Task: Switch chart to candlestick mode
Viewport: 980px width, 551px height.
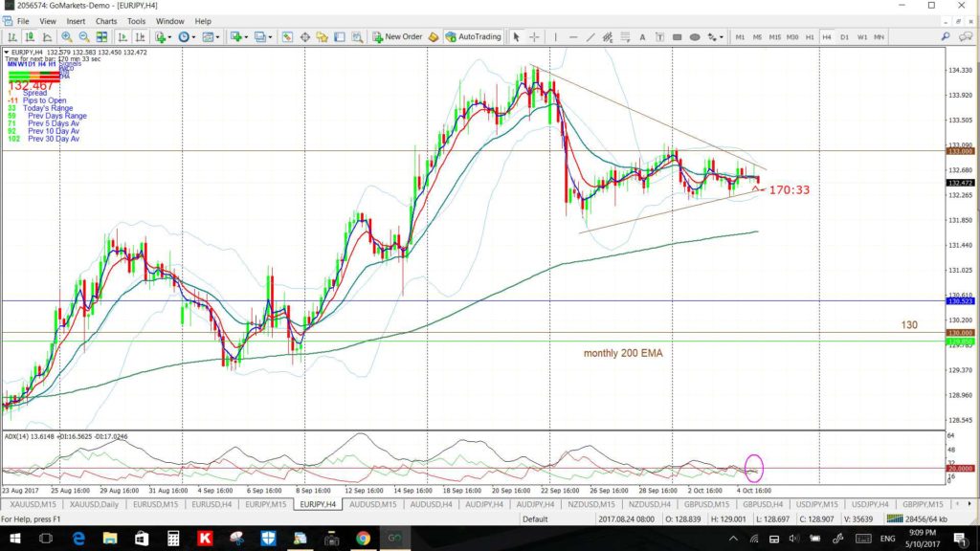Action: click(30, 37)
